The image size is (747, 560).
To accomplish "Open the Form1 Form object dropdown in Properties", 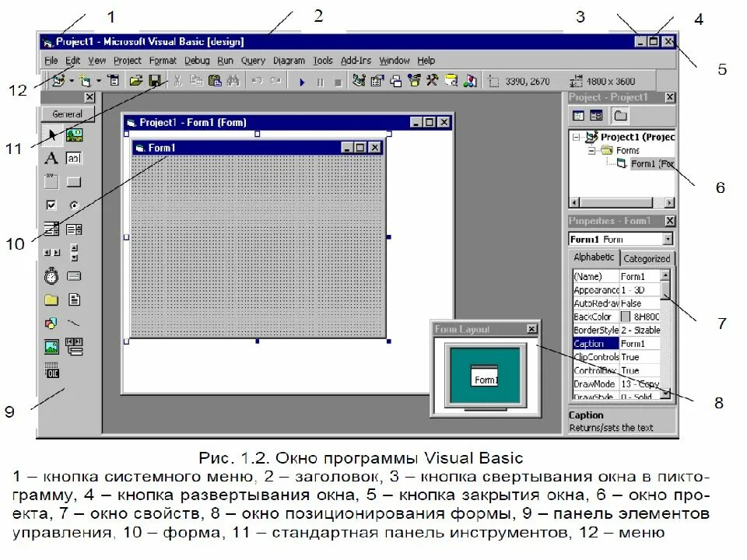I will [x=668, y=239].
